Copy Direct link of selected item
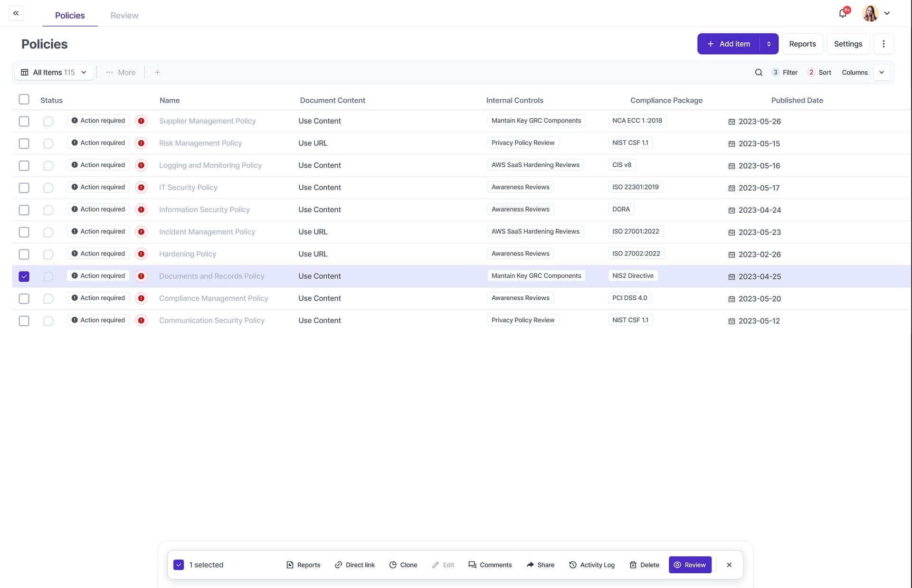Screen dimensions: 912x588 [354, 565]
